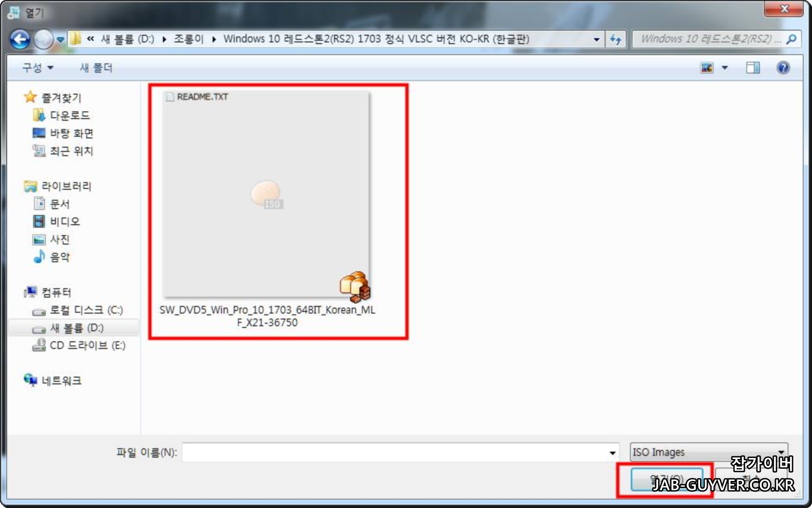Expand the view options dropdown arrow
This screenshot has height=508, width=812.
coord(725,68)
